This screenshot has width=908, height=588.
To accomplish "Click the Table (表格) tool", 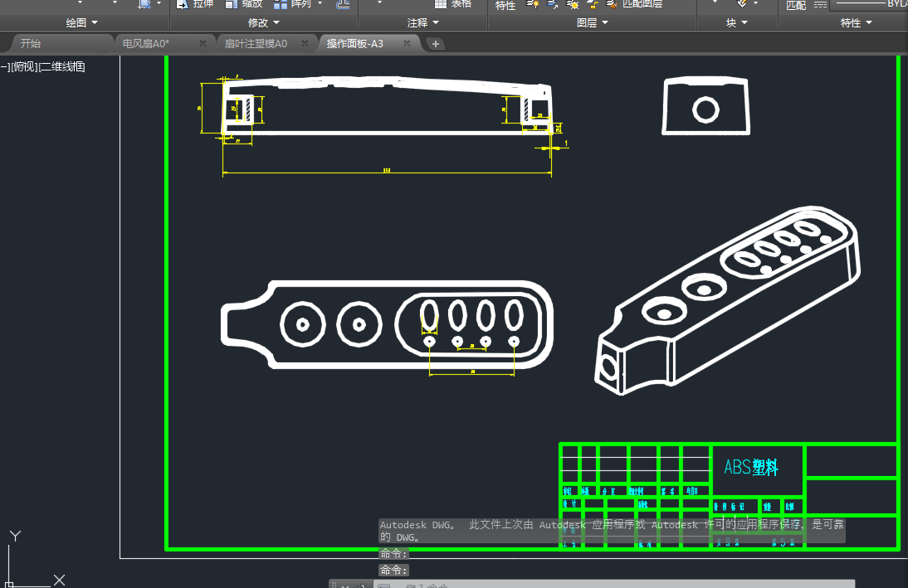I will point(453,3).
